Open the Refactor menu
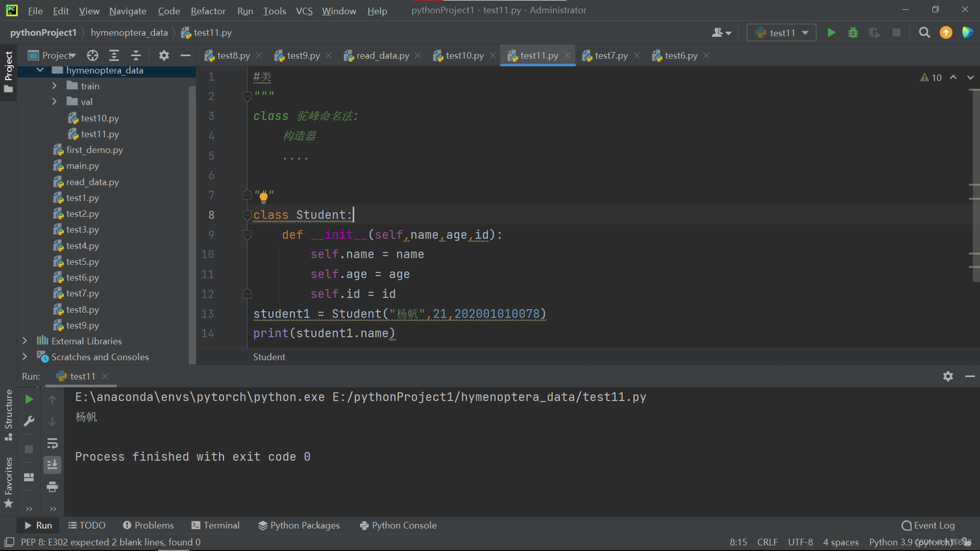The image size is (980, 551). 208,11
